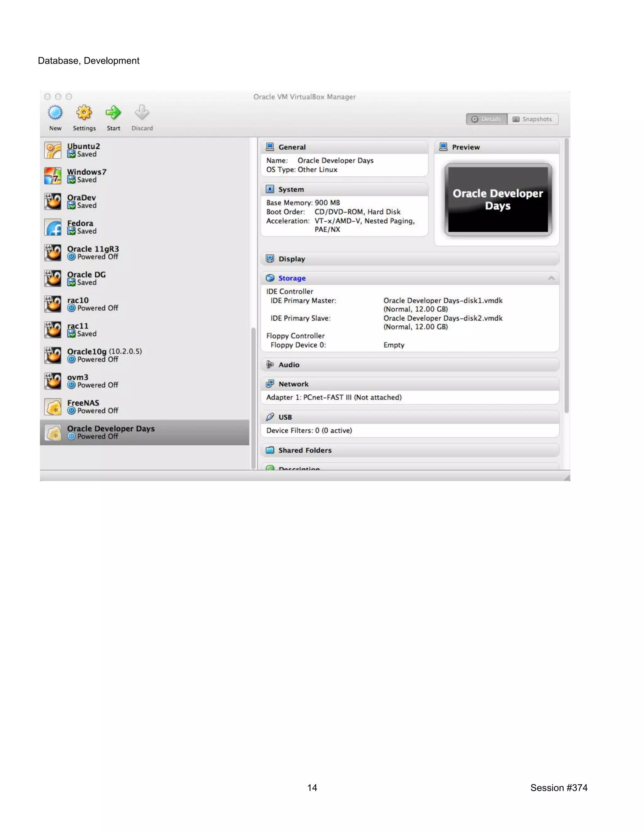Open the Storage settings link

tap(292, 278)
